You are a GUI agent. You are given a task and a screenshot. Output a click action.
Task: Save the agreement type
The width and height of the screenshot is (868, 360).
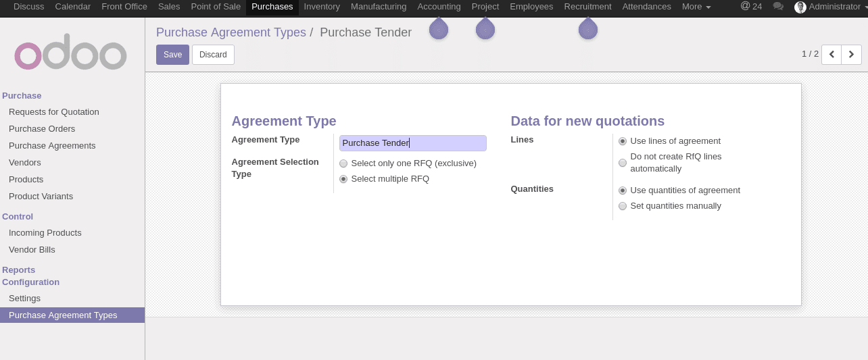172,55
